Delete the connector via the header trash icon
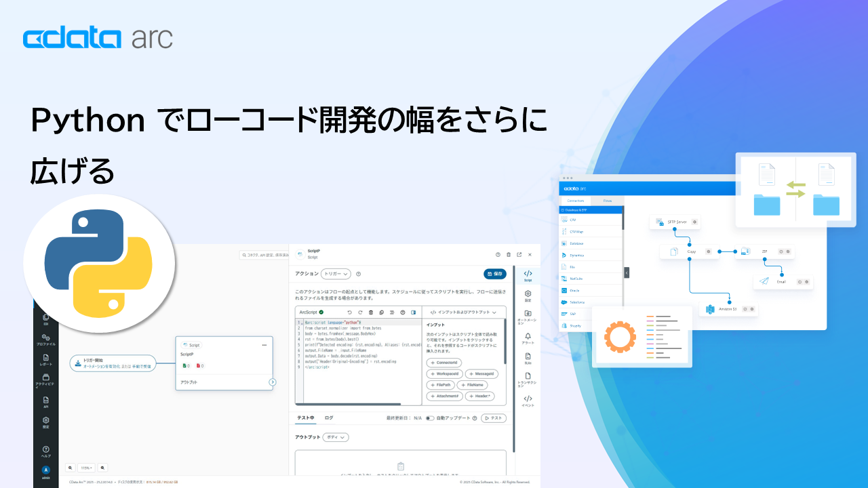The width and height of the screenshot is (868, 488). click(x=509, y=255)
